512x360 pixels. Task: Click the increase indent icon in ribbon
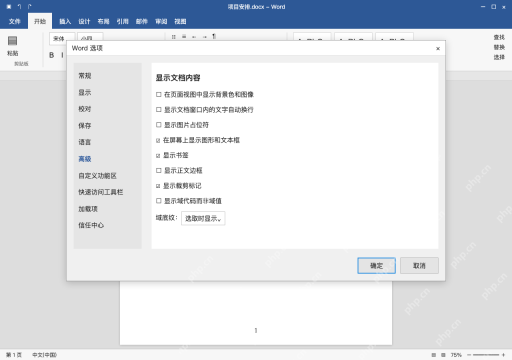click(x=204, y=37)
